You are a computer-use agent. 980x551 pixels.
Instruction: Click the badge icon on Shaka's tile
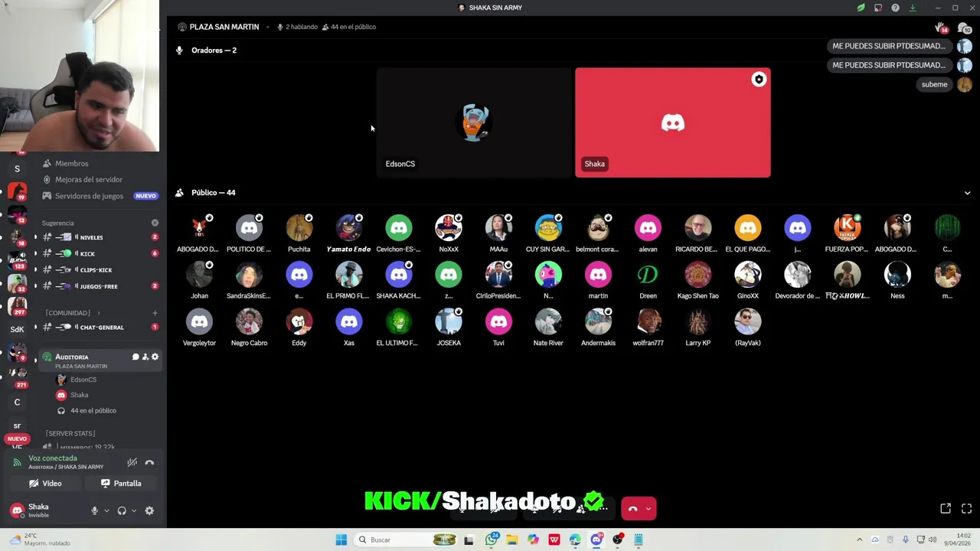[759, 80]
